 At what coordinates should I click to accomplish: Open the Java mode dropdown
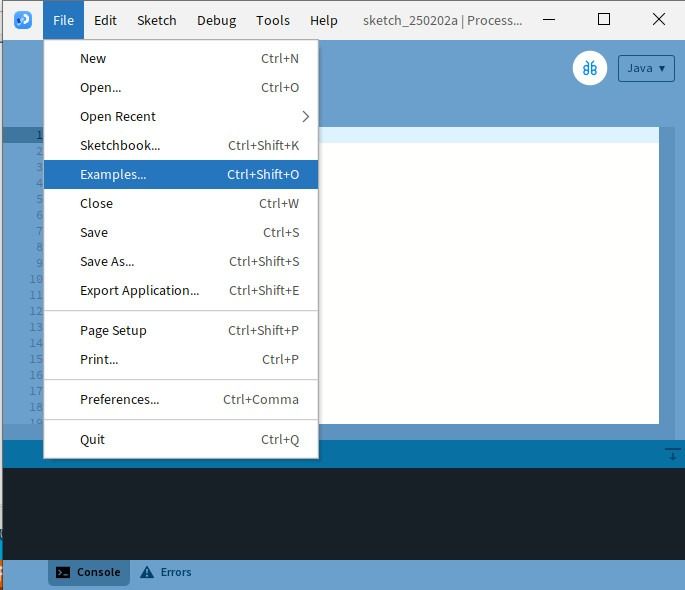point(646,68)
